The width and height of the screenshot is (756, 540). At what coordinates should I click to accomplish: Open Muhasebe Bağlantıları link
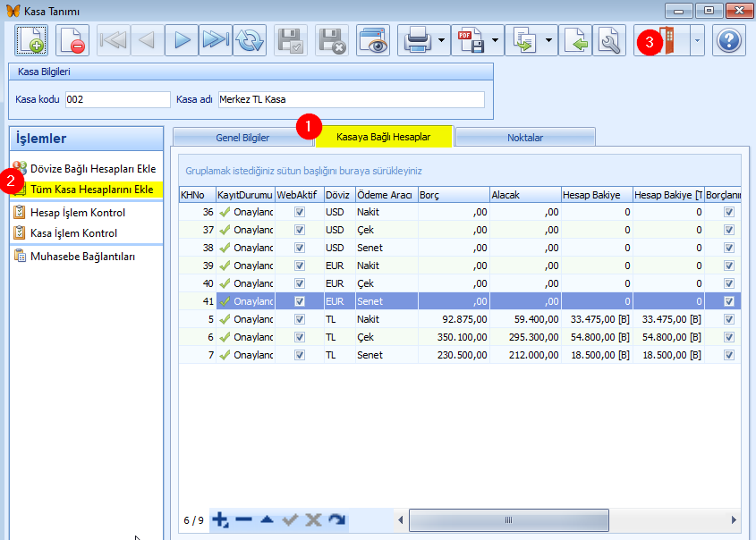pyautogui.click(x=82, y=257)
